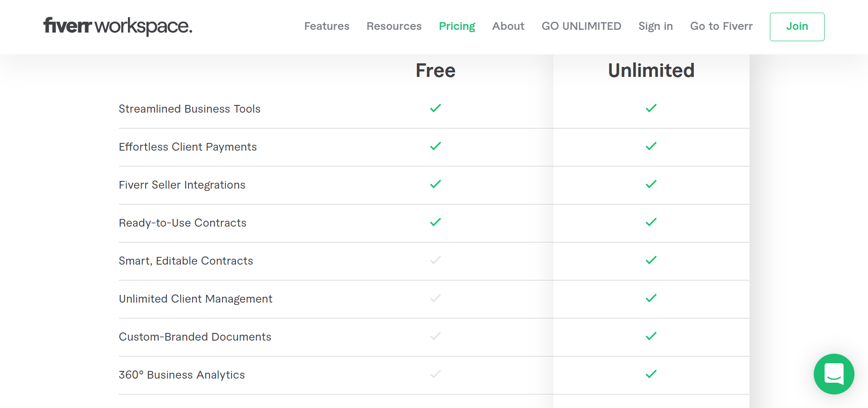
Task: Click the grayed checkmark for Custom-Branded Documents
Action: [x=435, y=336]
